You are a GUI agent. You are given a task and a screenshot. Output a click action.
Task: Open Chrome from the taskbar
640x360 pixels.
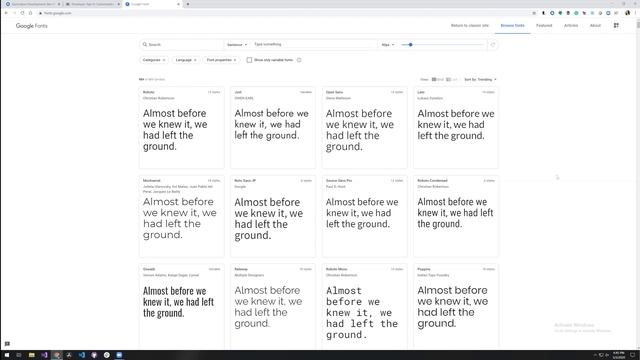click(x=57, y=355)
